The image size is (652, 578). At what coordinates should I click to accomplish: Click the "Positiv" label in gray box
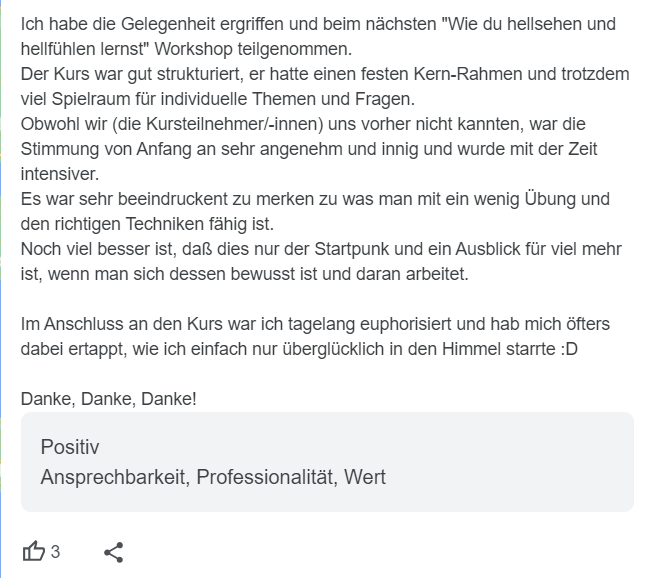(x=70, y=447)
